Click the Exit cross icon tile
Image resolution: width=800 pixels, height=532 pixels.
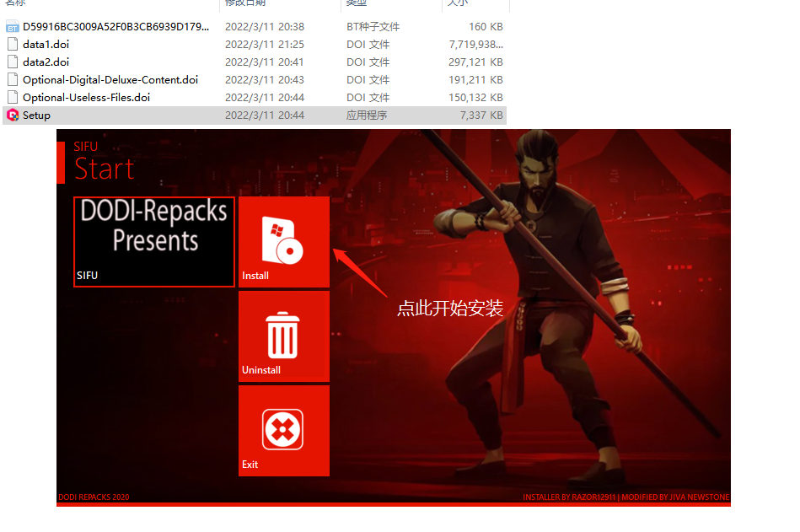[x=283, y=430]
